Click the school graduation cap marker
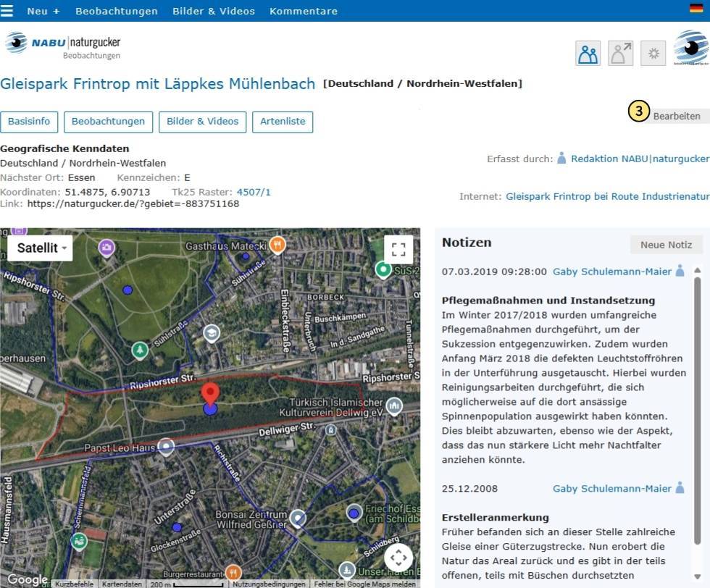710x588 pixels. (x=212, y=334)
